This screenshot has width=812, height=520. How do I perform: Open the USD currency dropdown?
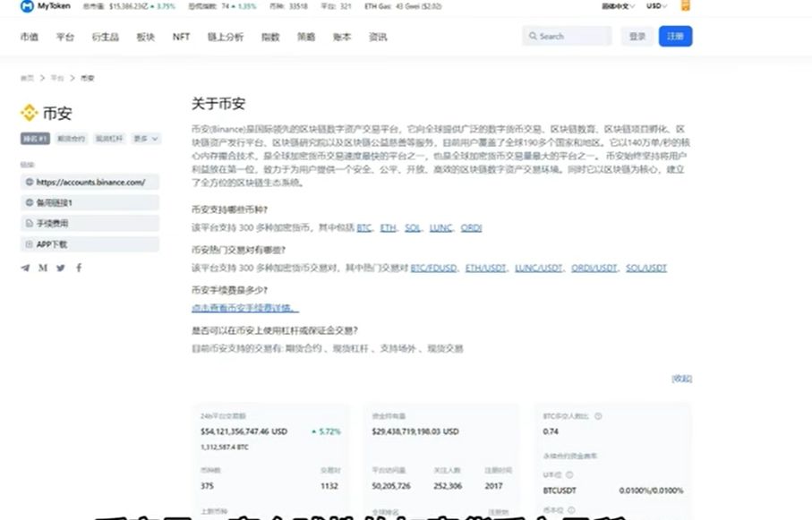tap(654, 6)
